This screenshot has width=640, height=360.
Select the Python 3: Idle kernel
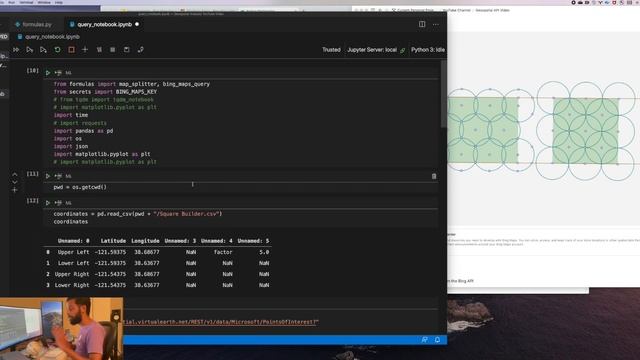point(428,50)
